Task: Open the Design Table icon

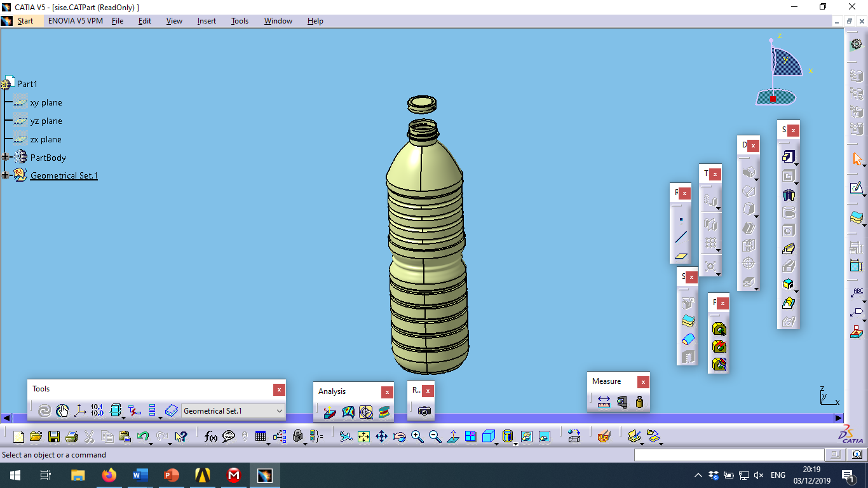Action: click(260, 437)
